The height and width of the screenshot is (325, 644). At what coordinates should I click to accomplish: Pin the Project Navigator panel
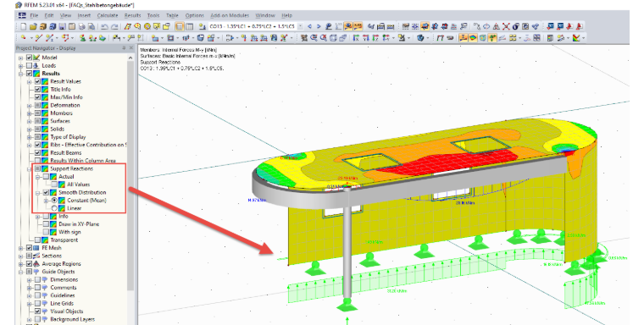124,48
